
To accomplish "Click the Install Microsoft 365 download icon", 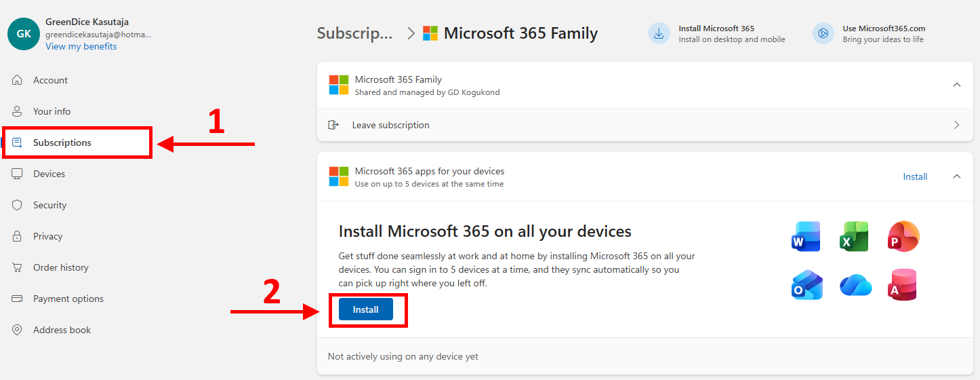I will click(x=659, y=33).
